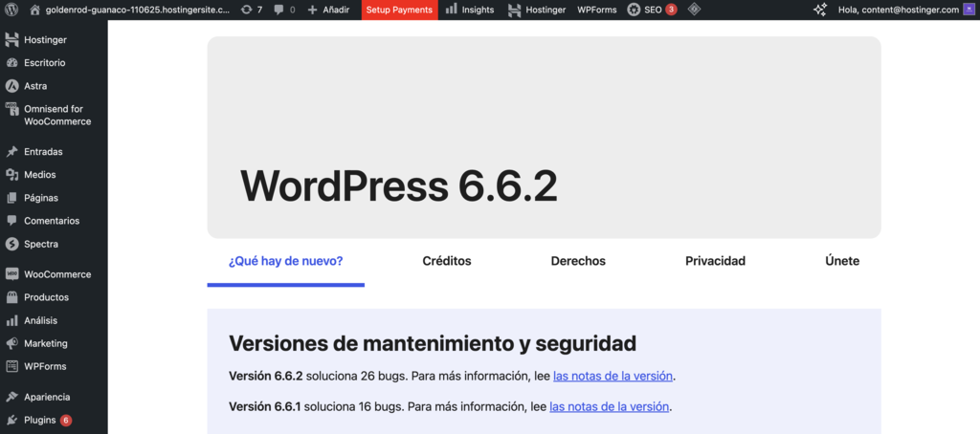
Task: Click the updates icon showing 7
Action: pyautogui.click(x=246, y=10)
